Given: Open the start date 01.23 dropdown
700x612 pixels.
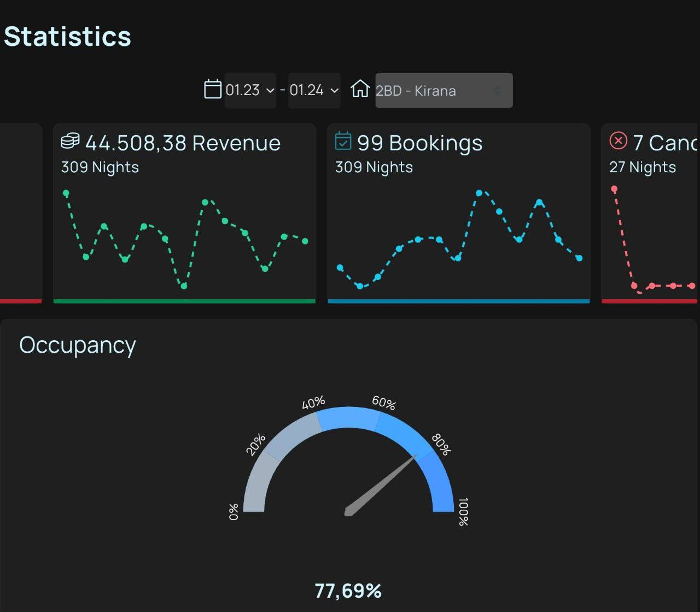Looking at the screenshot, I should click(x=250, y=90).
